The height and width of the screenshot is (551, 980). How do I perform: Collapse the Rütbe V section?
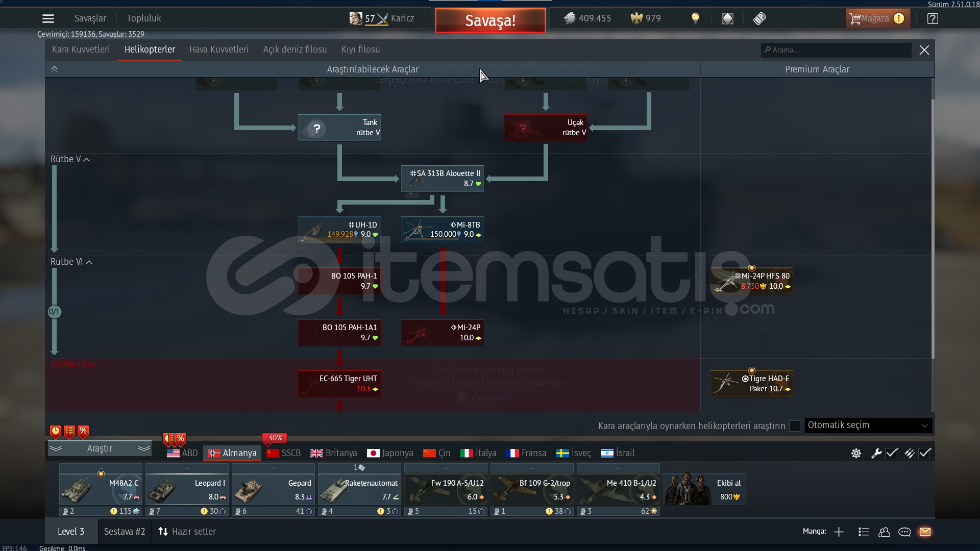87,160
